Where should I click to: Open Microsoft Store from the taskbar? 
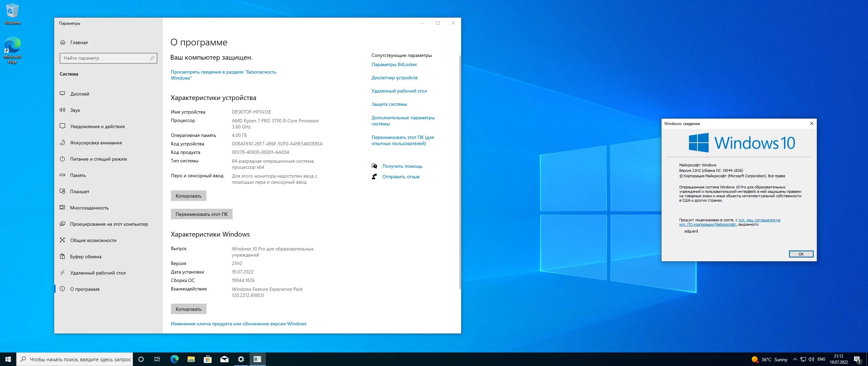pyautogui.click(x=208, y=359)
